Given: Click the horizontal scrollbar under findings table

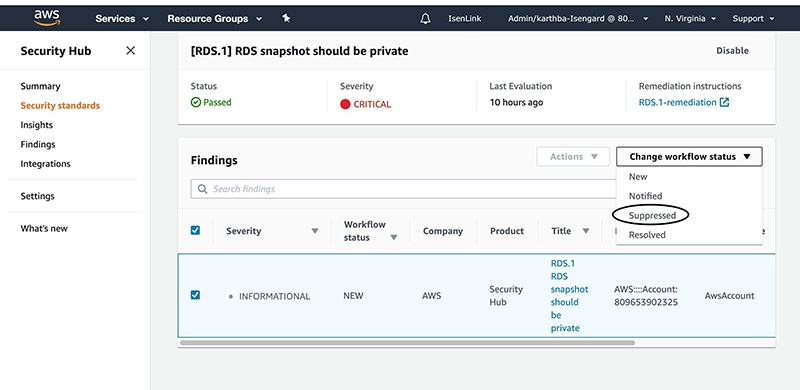Looking at the screenshot, I should [407, 343].
